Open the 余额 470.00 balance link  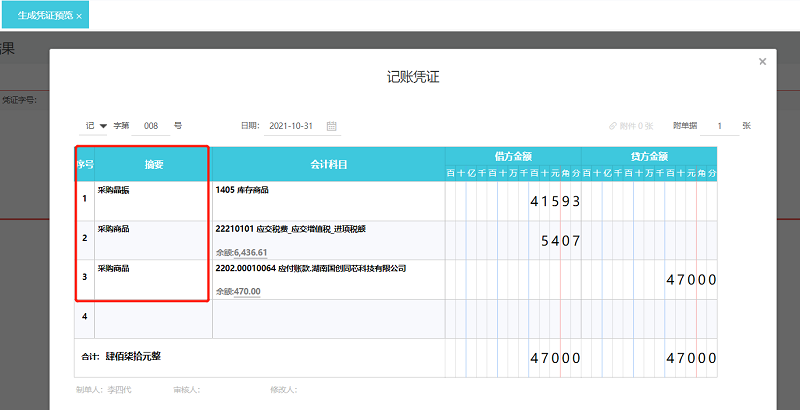(x=245, y=292)
